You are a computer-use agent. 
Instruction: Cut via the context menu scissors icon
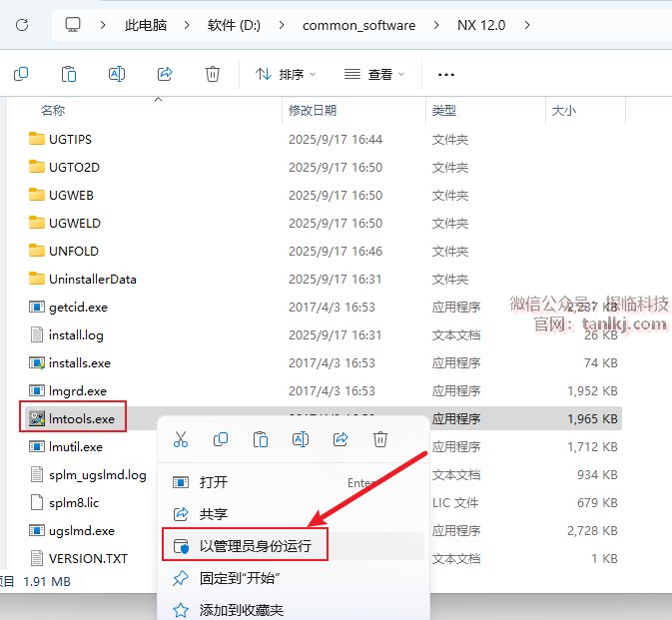pos(181,439)
